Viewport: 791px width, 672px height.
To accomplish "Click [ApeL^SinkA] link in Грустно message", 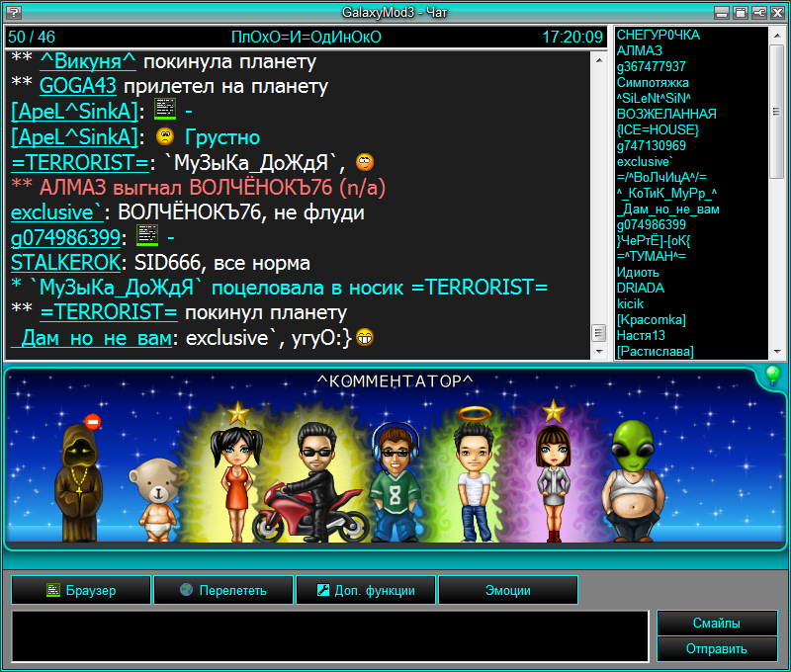I will pyautogui.click(x=75, y=137).
